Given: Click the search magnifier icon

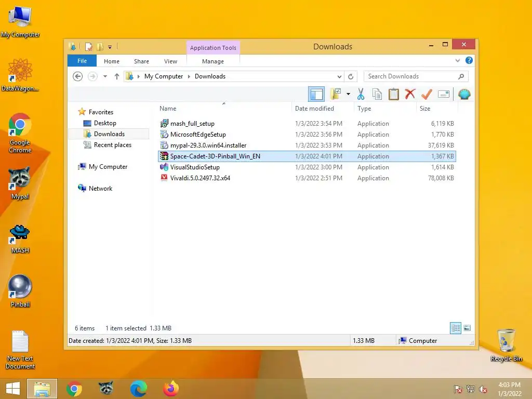Looking at the screenshot, I should [x=461, y=76].
